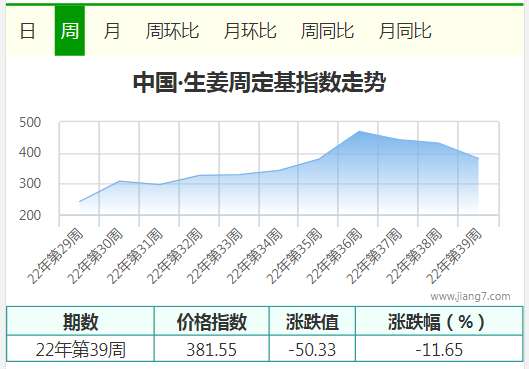Open the 月 monthly tab
This screenshot has width=529, height=369.
112,31
